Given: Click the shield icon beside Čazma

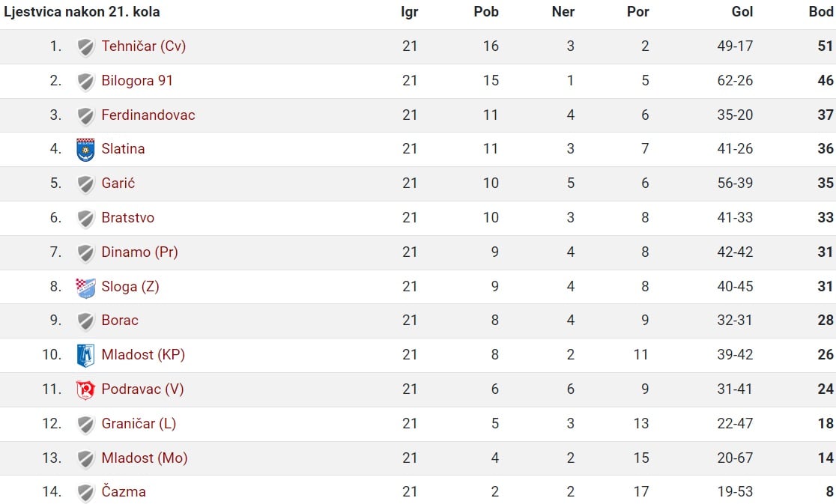Looking at the screenshot, I should [85, 493].
